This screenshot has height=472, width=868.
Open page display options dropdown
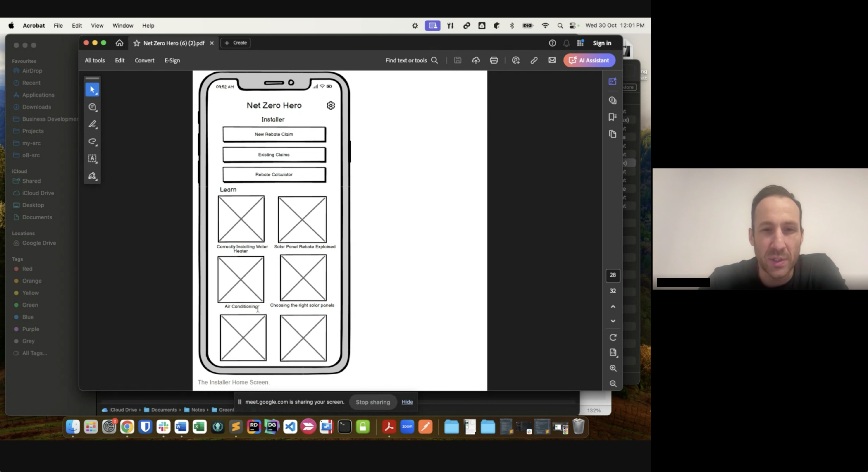[x=613, y=353]
